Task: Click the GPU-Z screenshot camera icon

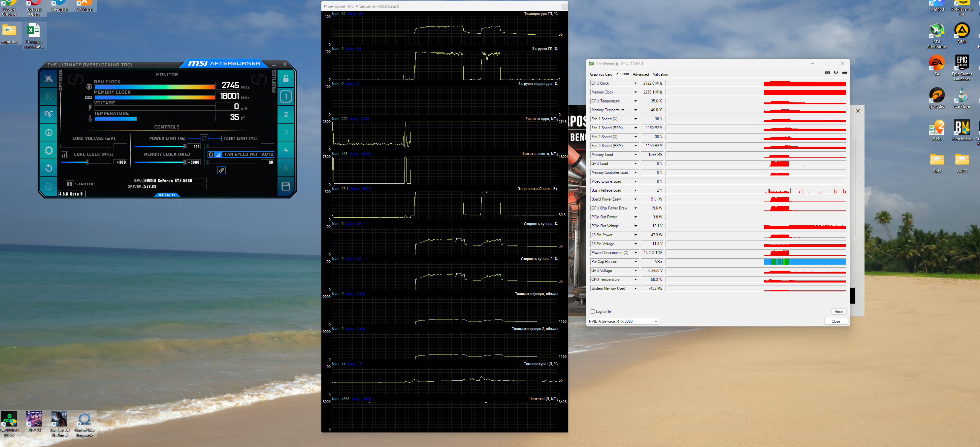Action: point(827,72)
